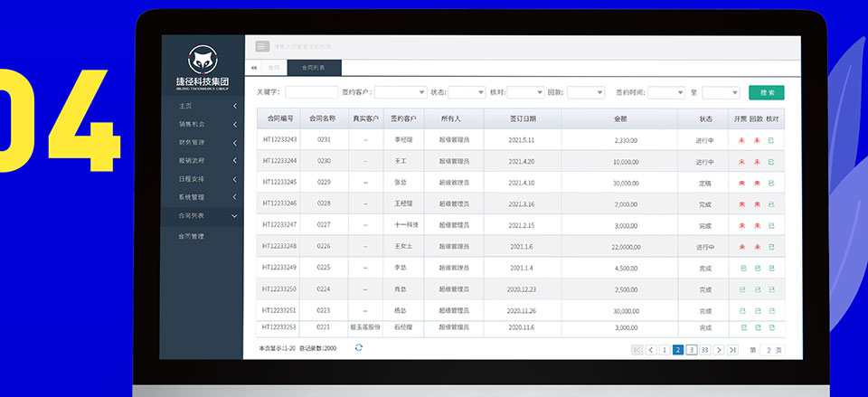Click the 关键字 keyword input field
Screen dimensions: 868x397
click(311, 92)
